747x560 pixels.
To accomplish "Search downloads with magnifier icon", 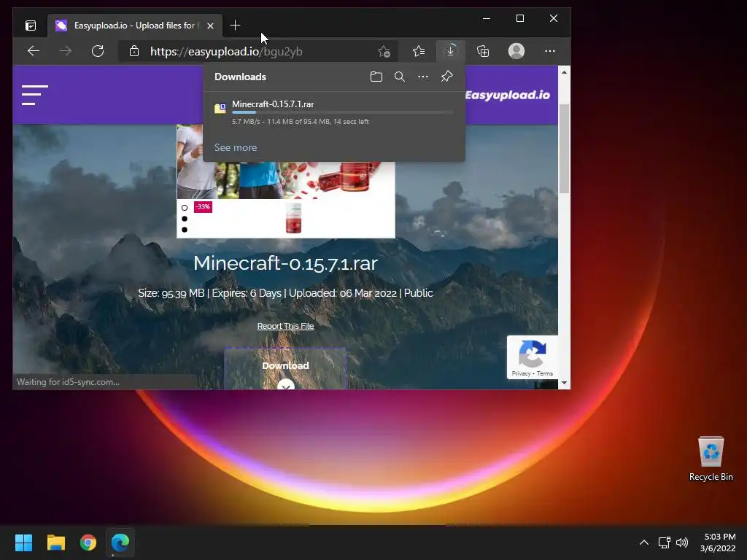I will point(400,77).
